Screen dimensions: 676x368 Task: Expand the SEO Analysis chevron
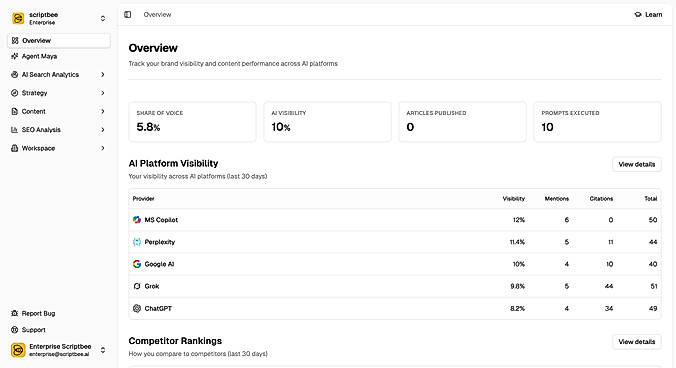tap(103, 130)
